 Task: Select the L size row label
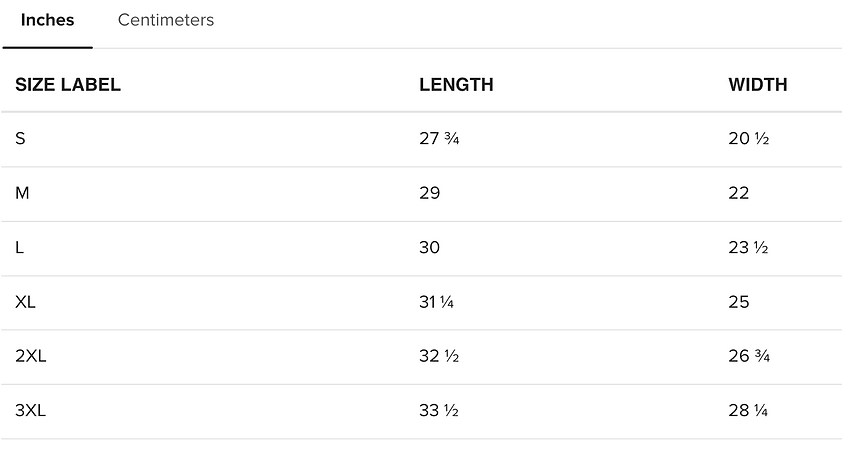point(19,248)
